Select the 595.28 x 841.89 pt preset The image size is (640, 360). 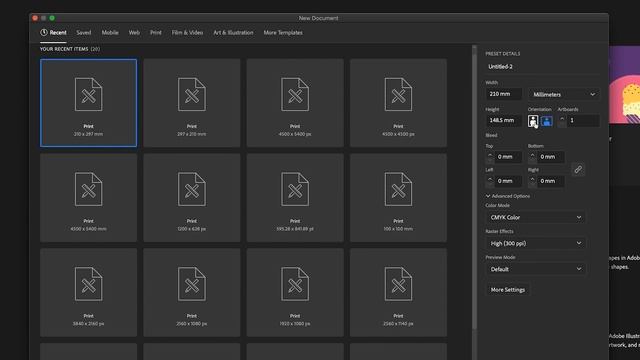click(295, 198)
